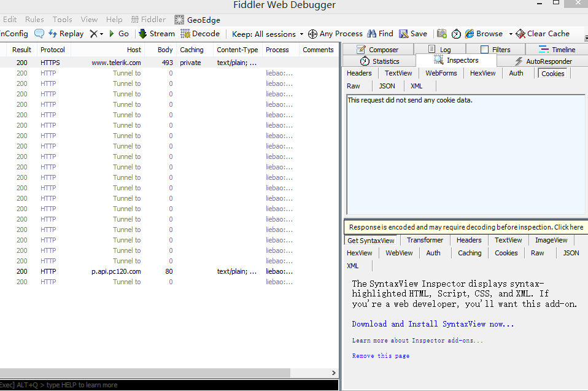Click the Browse Internet Explorer button

(x=484, y=34)
